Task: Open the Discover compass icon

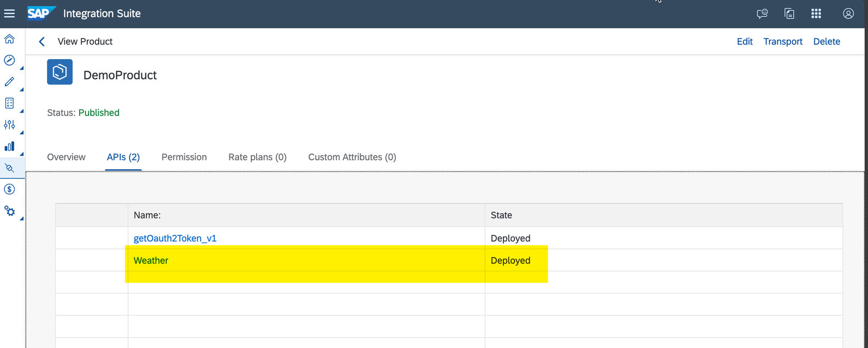Action: [9, 60]
